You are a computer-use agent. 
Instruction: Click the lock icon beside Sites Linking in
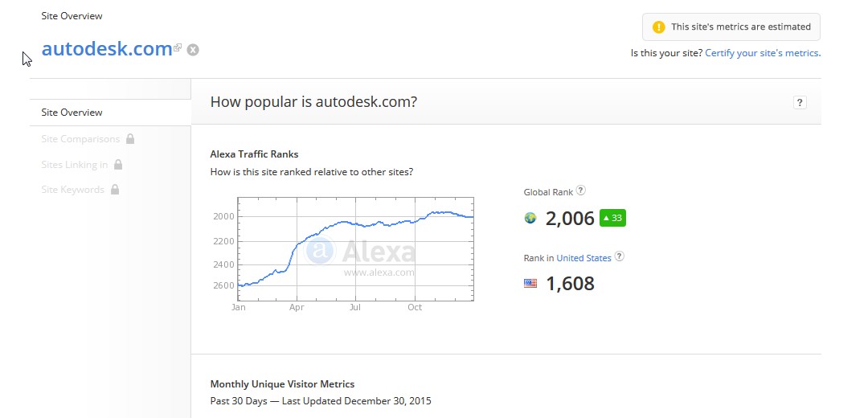[x=118, y=165]
